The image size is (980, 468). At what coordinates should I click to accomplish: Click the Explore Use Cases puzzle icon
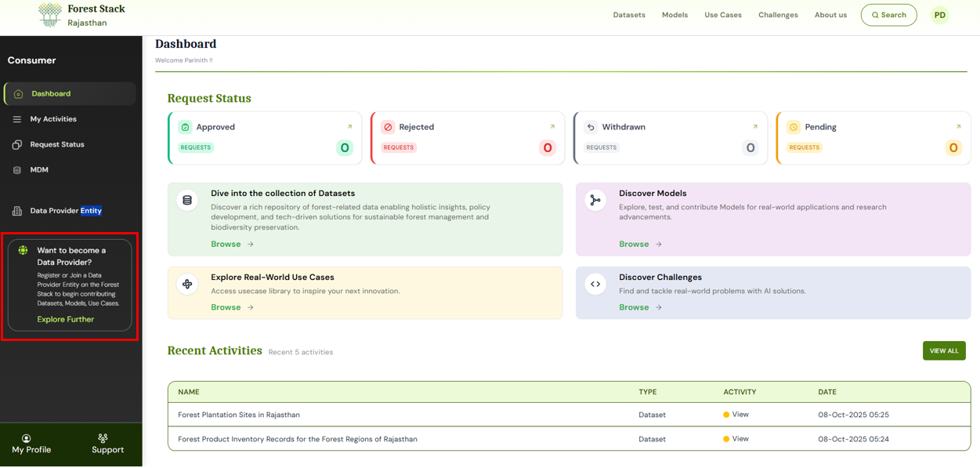[x=186, y=285]
